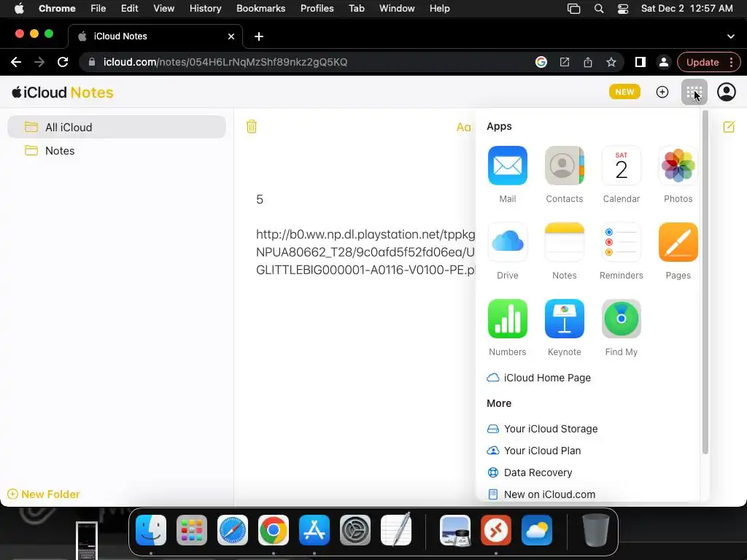
Task: Open Launchpad from the Dock
Action: click(x=192, y=530)
